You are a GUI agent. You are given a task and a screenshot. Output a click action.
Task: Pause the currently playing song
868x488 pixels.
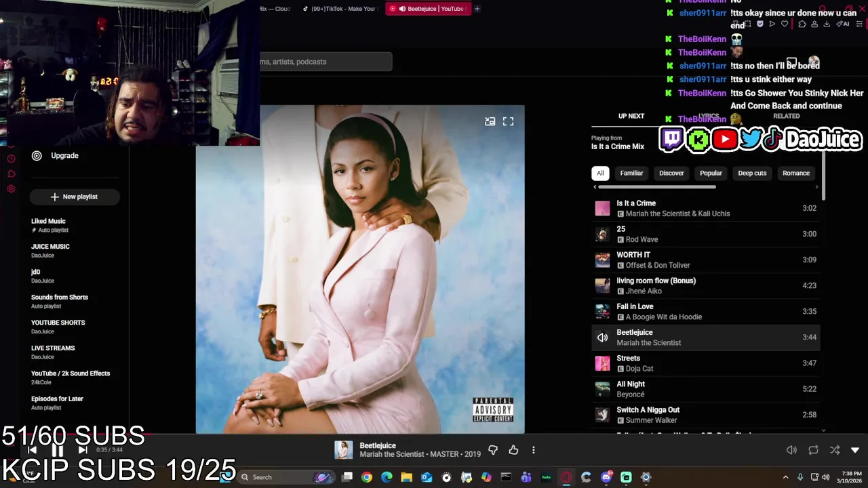pyautogui.click(x=58, y=450)
